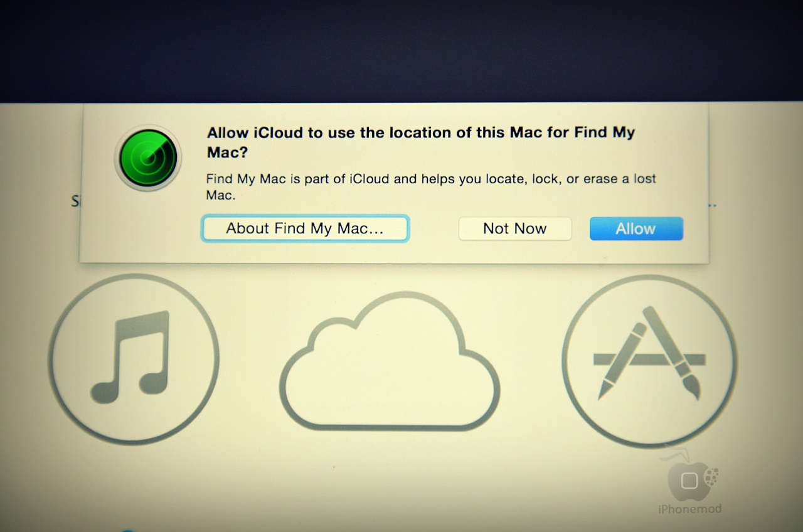Click the iCloud cloud outline icon
Image resolution: width=803 pixels, height=532 pixels.
pyautogui.click(x=390, y=361)
